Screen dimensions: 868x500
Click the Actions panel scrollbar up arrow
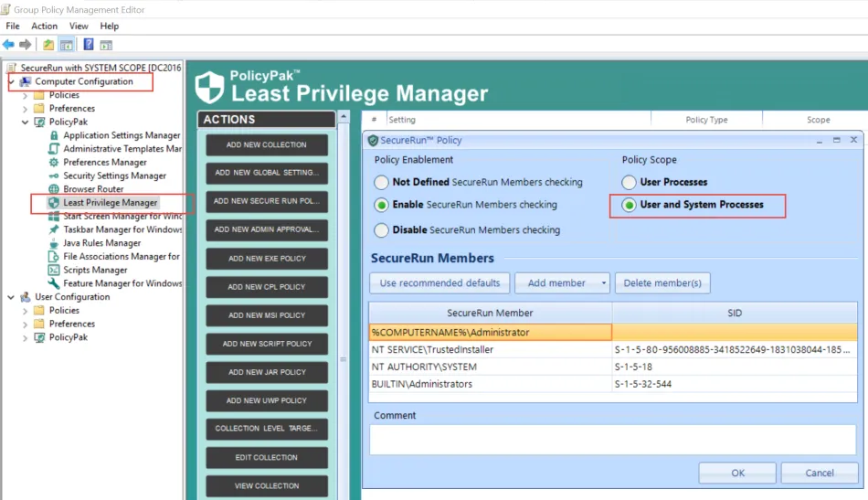(344, 117)
